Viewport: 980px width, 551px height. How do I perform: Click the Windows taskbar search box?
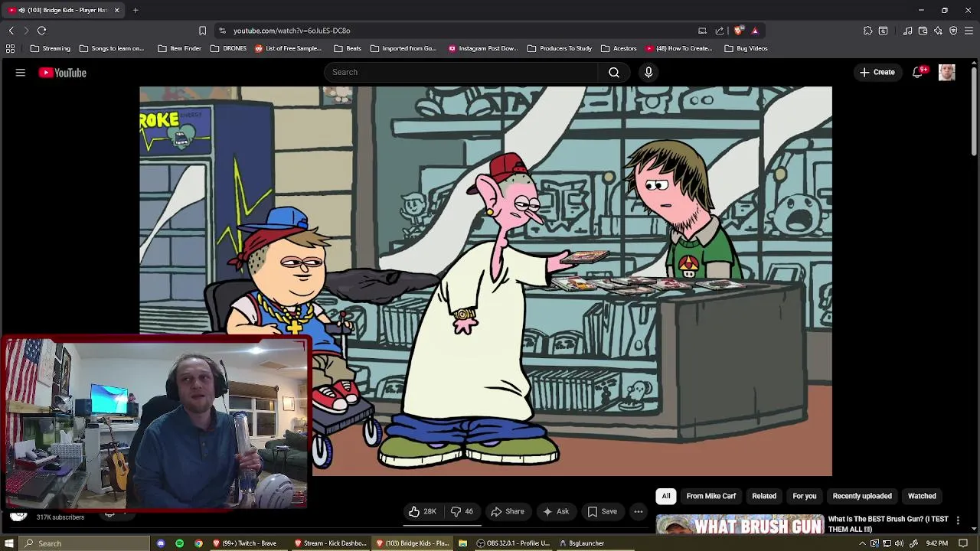(x=84, y=543)
